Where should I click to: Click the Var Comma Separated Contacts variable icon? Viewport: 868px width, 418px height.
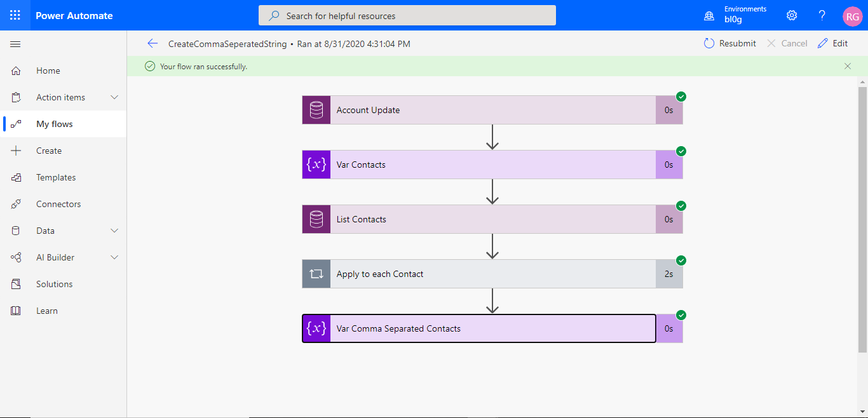pos(316,328)
